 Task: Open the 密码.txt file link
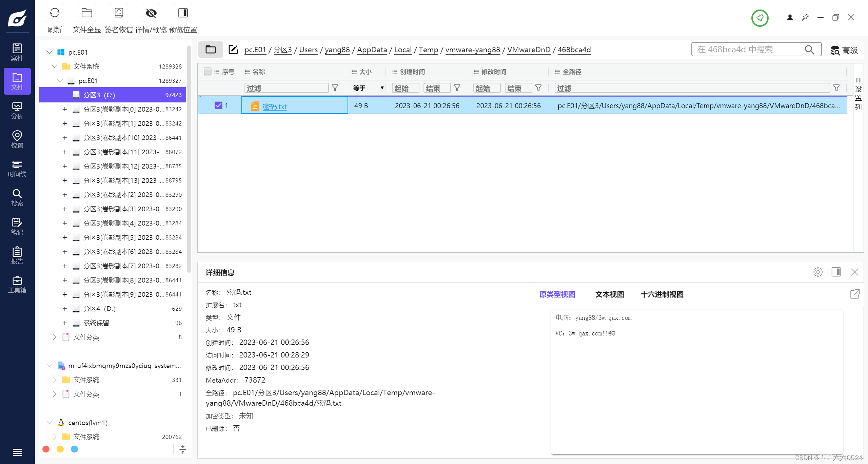275,107
